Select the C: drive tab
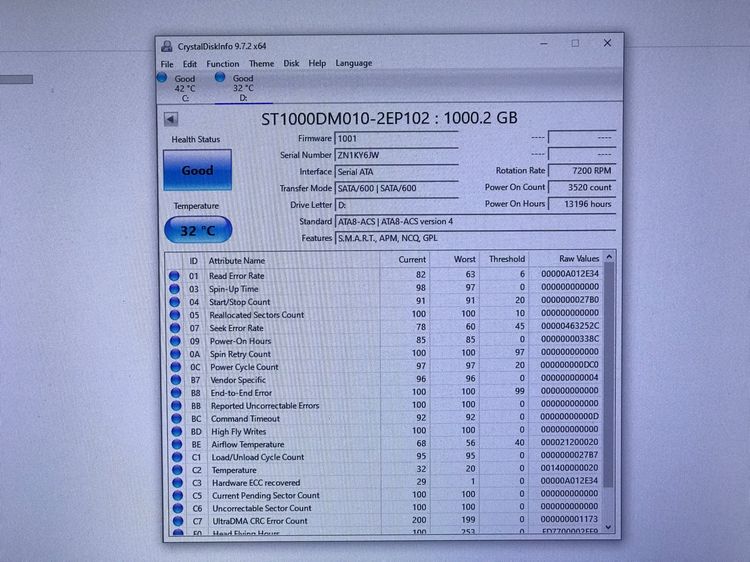The width and height of the screenshot is (750, 562). [185, 88]
